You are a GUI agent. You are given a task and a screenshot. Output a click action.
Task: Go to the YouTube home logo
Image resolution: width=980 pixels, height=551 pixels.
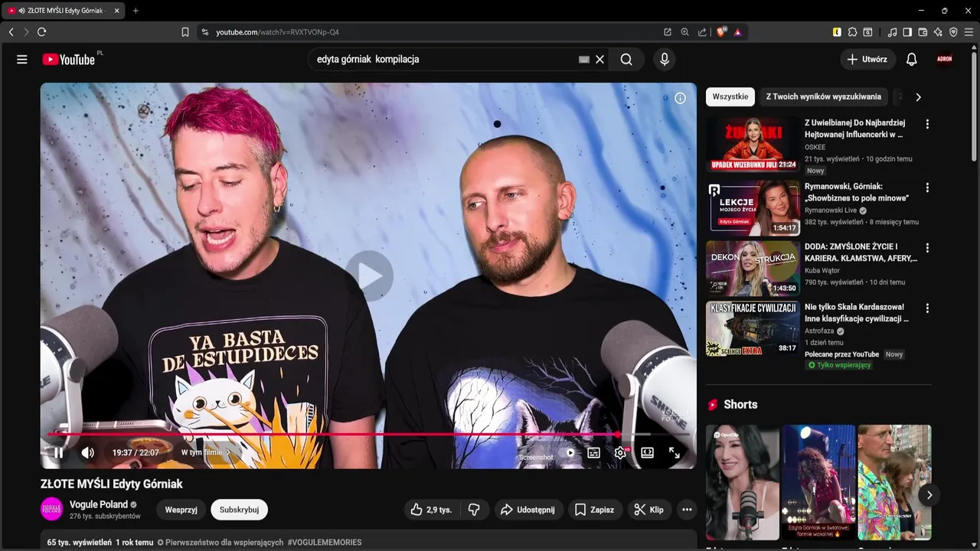click(x=68, y=59)
